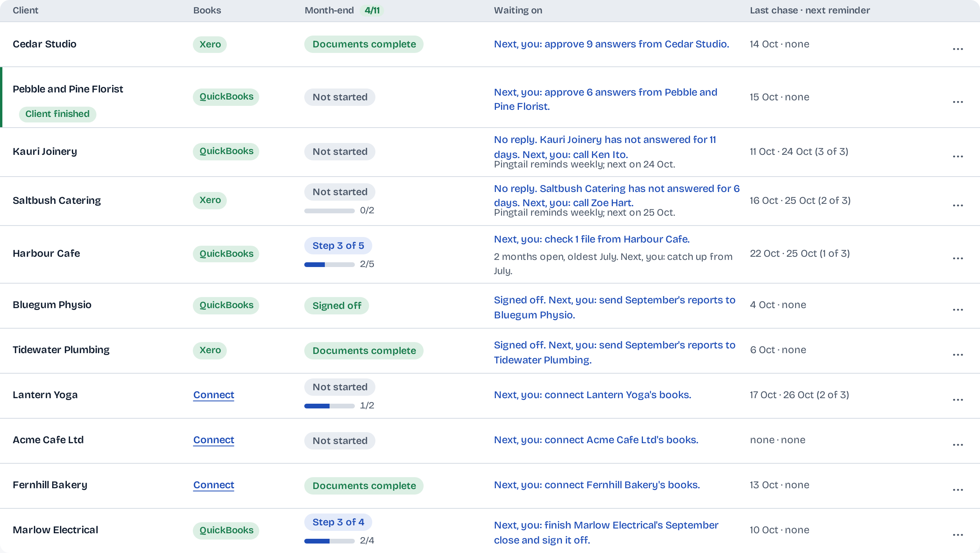The height and width of the screenshot is (553, 980).
Task: Click Connect link in Fernhill Bakery row
Action: [x=214, y=485]
